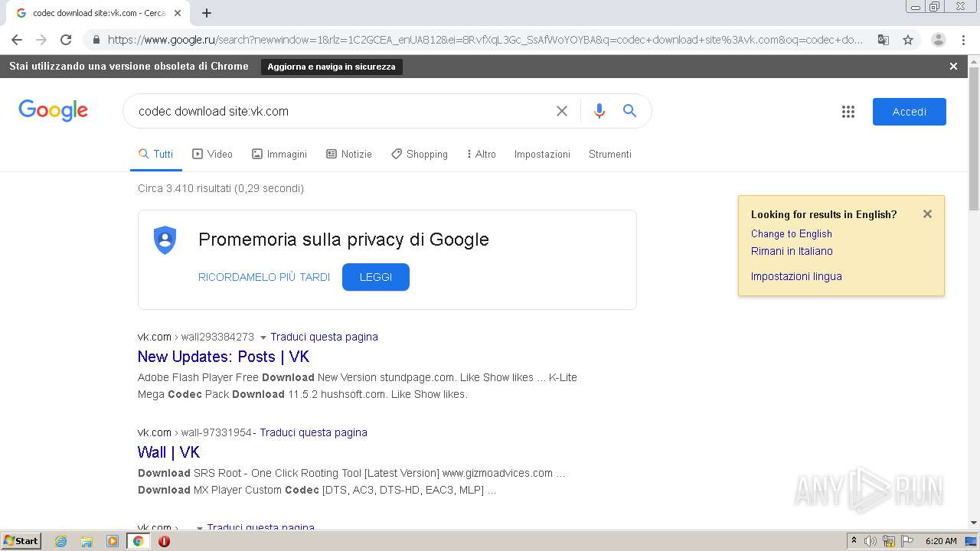Choose RICORDAMELO PIÙ TARDI

[x=264, y=277]
